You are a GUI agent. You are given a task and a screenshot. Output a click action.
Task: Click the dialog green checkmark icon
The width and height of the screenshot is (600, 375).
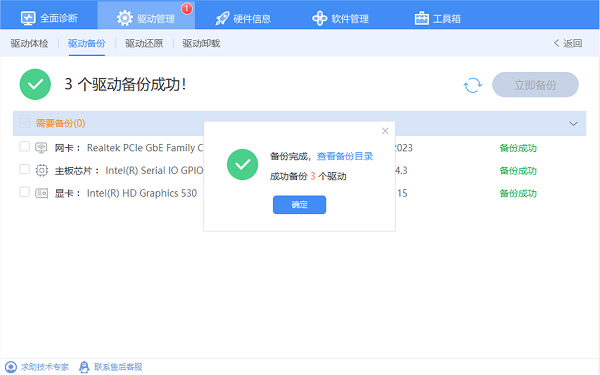tap(243, 165)
